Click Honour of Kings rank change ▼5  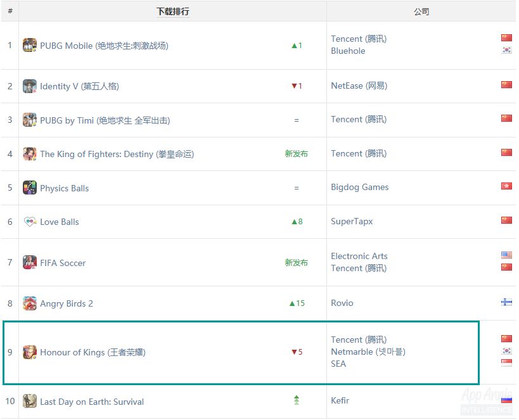pyautogui.click(x=297, y=352)
